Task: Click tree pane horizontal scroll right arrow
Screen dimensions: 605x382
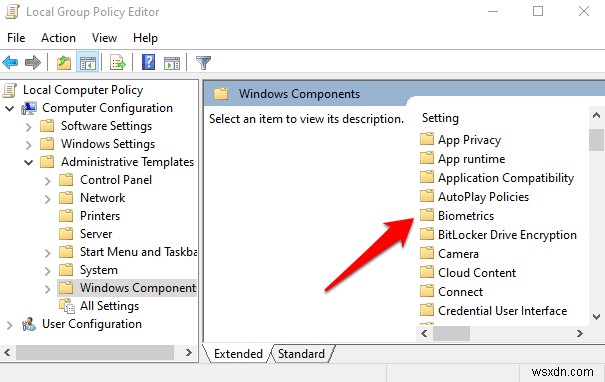Action: (x=189, y=352)
